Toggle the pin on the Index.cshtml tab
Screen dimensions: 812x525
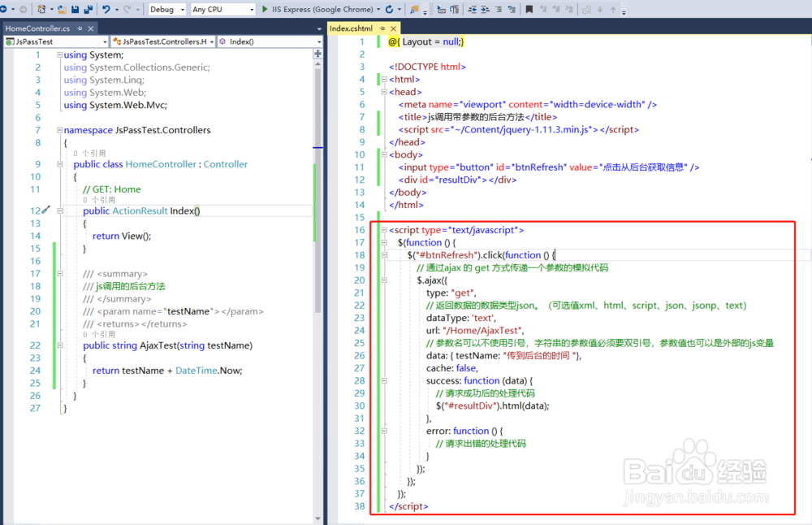click(382, 28)
